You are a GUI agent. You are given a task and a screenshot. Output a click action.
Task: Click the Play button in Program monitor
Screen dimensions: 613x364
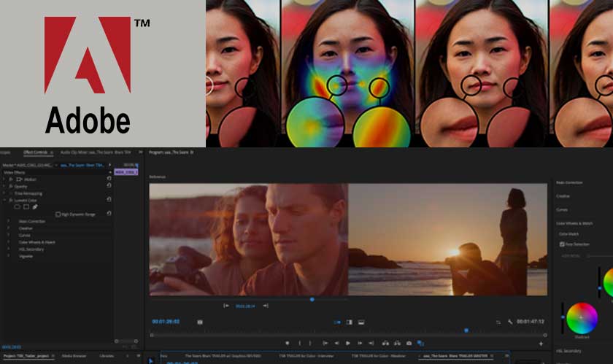click(x=347, y=343)
